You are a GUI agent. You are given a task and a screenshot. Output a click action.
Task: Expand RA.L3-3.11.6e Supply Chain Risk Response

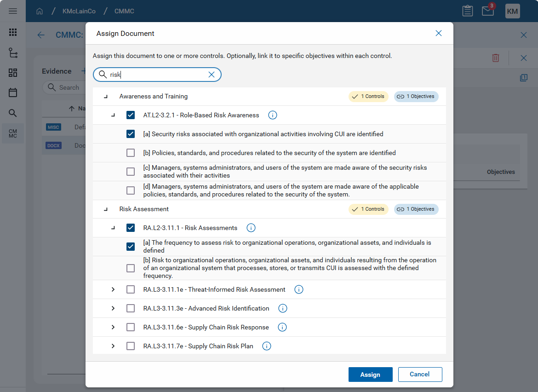113,327
